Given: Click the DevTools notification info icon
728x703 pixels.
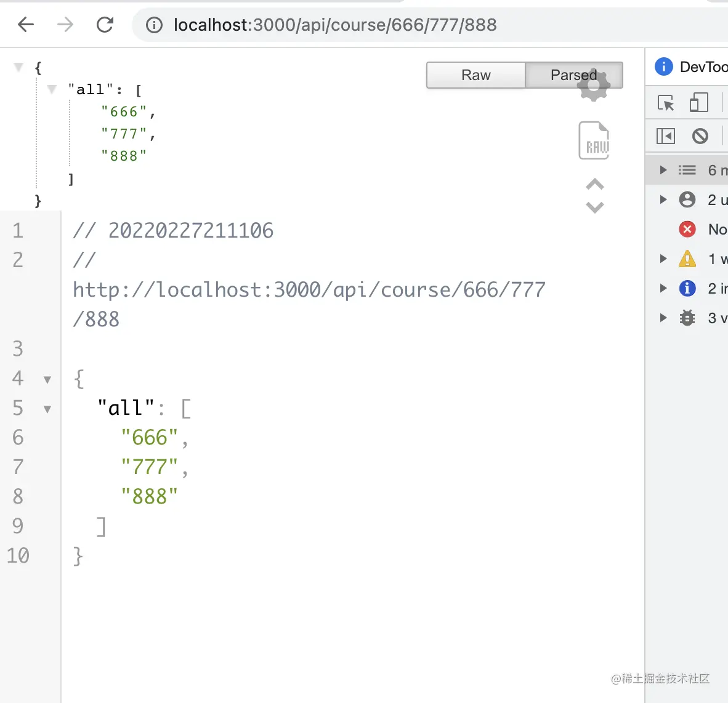Looking at the screenshot, I should [663, 67].
